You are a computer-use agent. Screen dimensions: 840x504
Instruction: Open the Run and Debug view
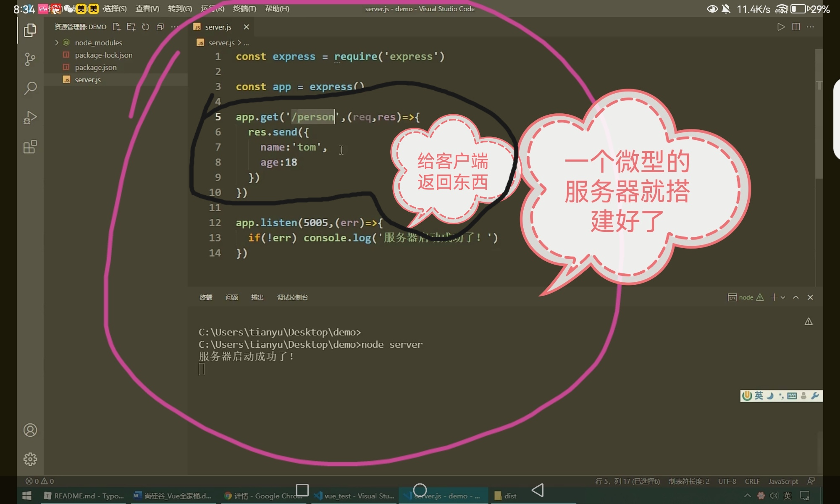click(30, 118)
